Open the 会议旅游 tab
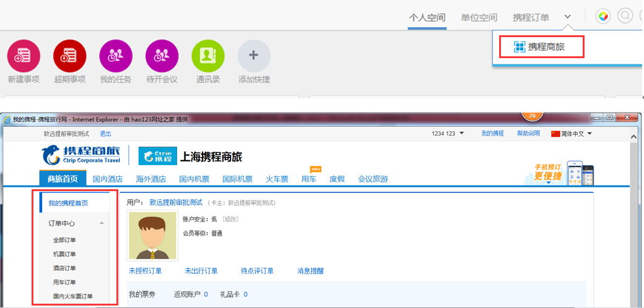Viewport: 644px width, 308px height. click(x=373, y=179)
